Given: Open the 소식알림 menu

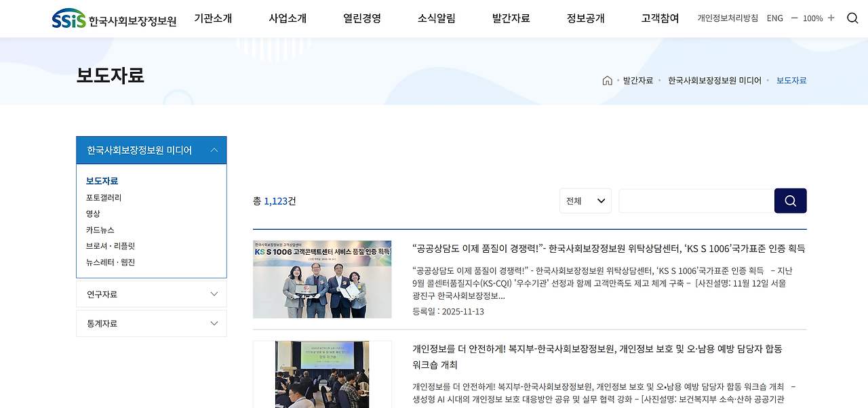Looking at the screenshot, I should pyautogui.click(x=437, y=18).
